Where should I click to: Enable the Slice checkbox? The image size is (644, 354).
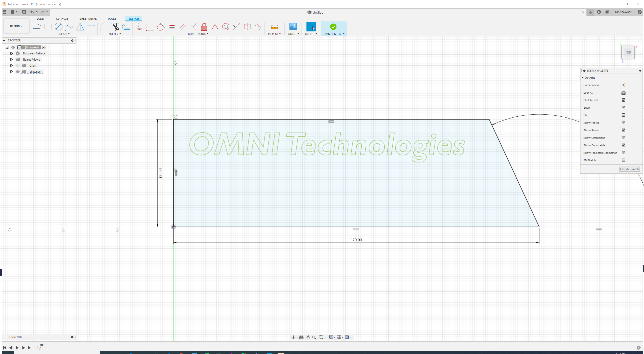623,115
